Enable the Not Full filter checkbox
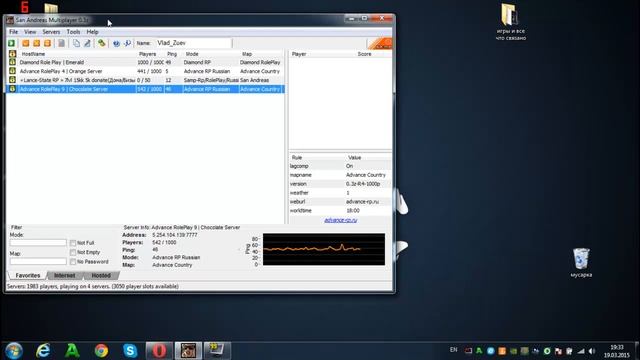Image resolution: width=640 pixels, height=360 pixels. pyautogui.click(x=73, y=243)
